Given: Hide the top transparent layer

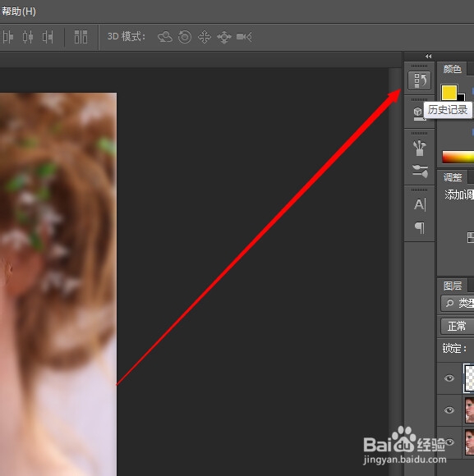Looking at the screenshot, I should 449,378.
